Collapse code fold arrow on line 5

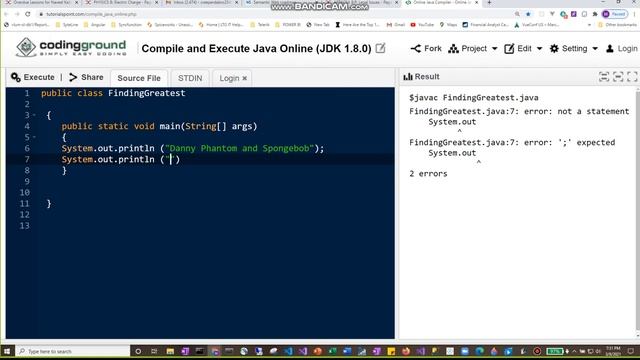34,137
